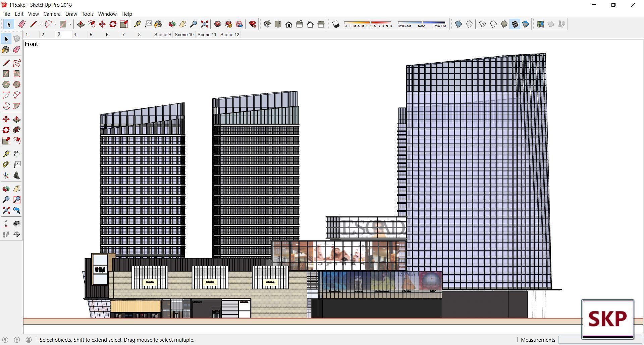This screenshot has height=345, width=644.
Task: Click the SKP logo thumbnail
Action: tap(607, 319)
